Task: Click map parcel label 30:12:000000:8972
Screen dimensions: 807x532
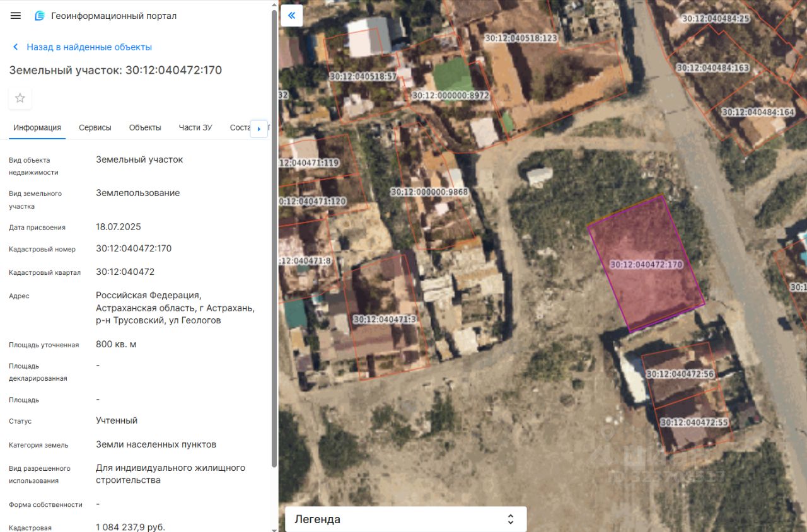Action: tap(450, 96)
